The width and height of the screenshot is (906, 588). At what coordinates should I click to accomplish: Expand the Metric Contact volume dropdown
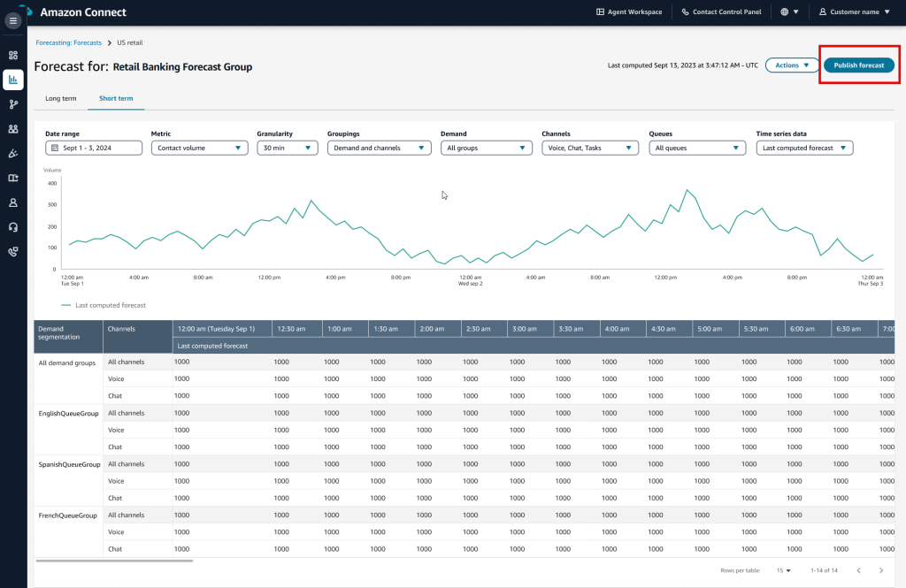click(199, 149)
